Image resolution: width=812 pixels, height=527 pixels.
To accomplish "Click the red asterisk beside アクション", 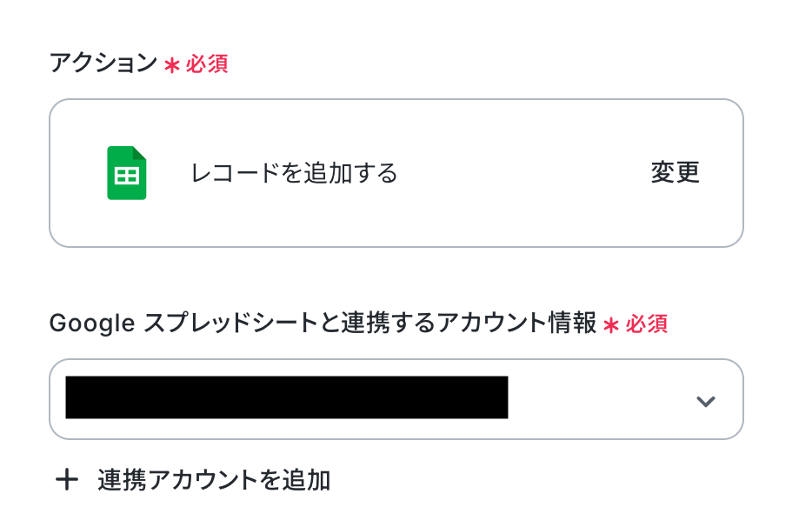I will pyautogui.click(x=172, y=64).
